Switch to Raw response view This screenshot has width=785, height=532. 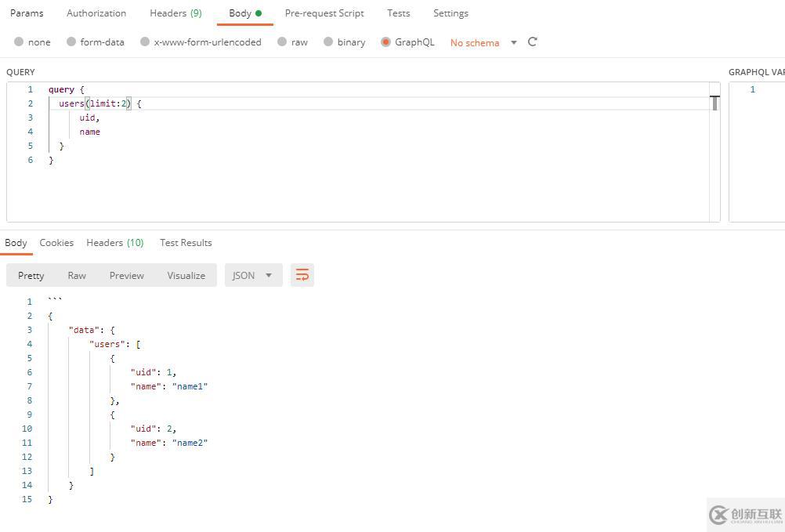77,275
